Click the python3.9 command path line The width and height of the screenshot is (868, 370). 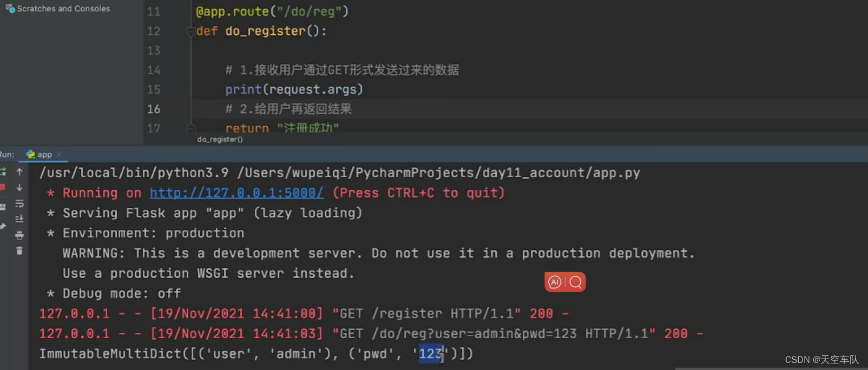[x=339, y=173]
